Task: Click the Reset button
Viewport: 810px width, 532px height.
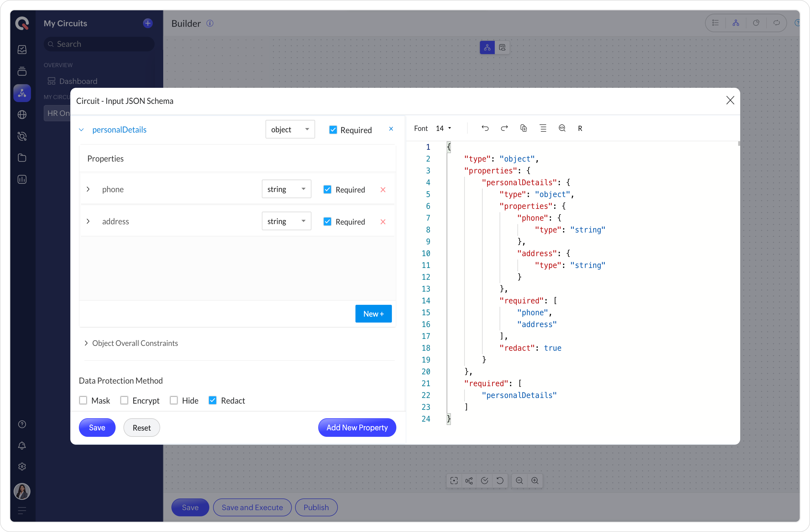Action: pos(142,428)
